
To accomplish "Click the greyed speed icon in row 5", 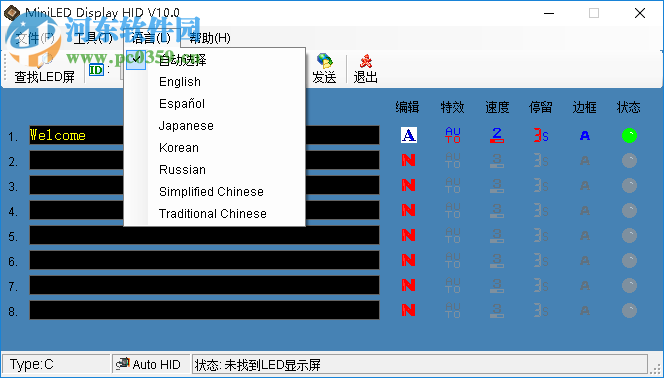I will tap(497, 235).
